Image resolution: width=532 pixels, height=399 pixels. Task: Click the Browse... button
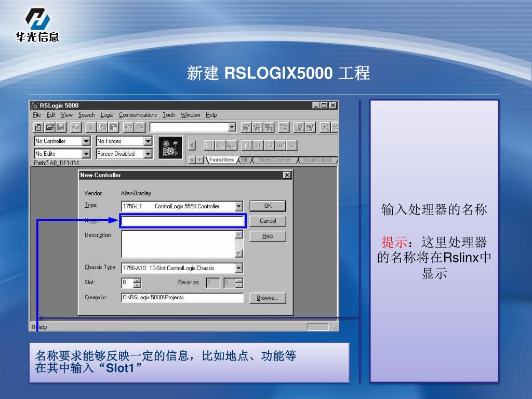268,298
